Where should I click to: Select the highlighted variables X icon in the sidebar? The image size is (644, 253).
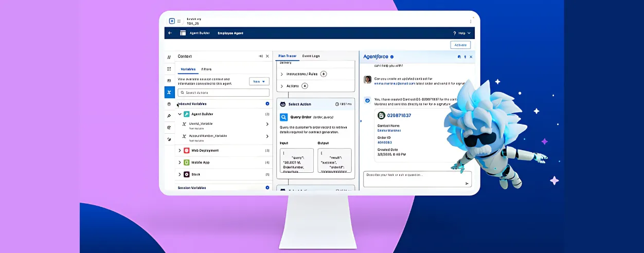click(x=169, y=93)
